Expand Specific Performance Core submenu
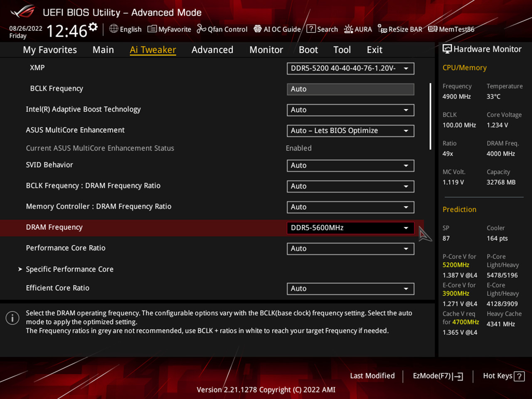 [69, 269]
